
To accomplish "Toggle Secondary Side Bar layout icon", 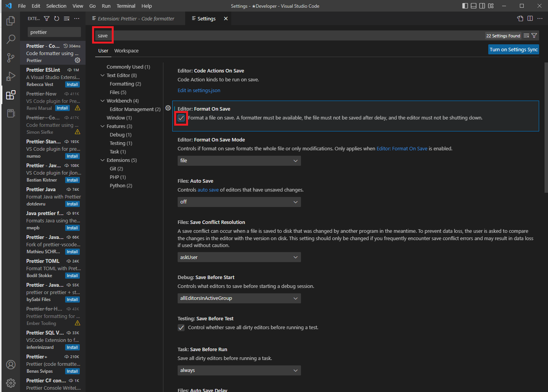I will (x=482, y=6).
